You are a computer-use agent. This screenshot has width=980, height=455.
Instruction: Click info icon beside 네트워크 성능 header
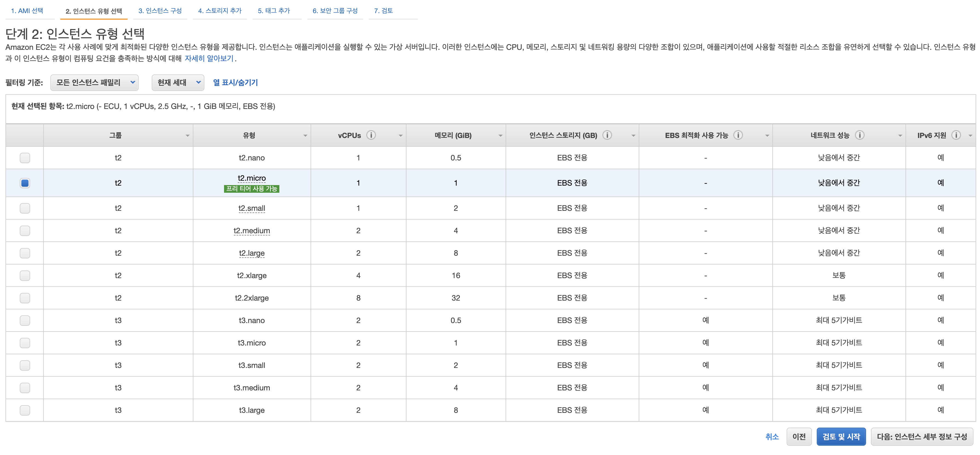859,135
